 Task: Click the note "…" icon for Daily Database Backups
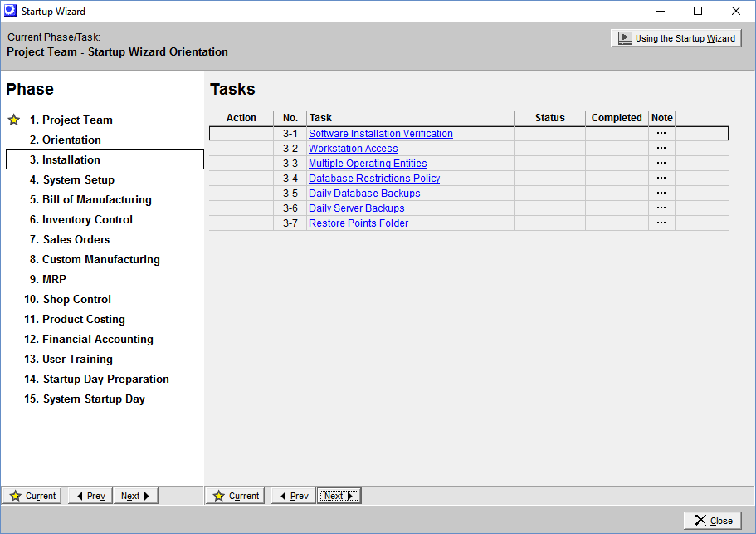pyautogui.click(x=661, y=193)
